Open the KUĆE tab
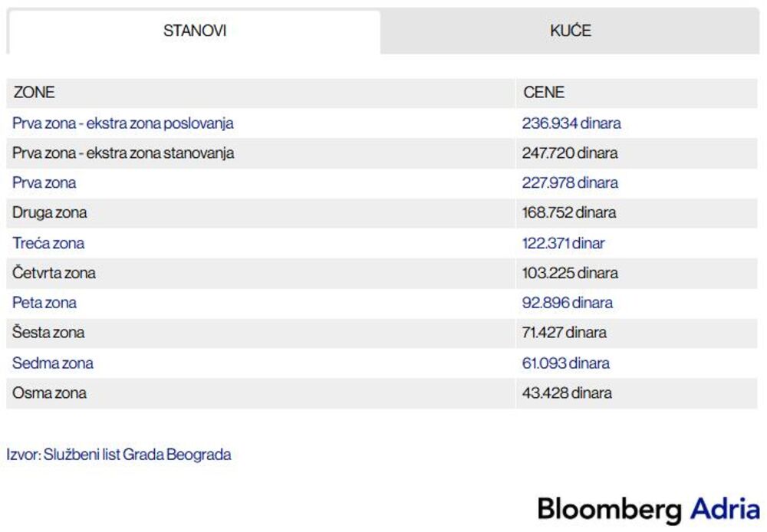Viewport: 767px width, 532px height. point(570,31)
